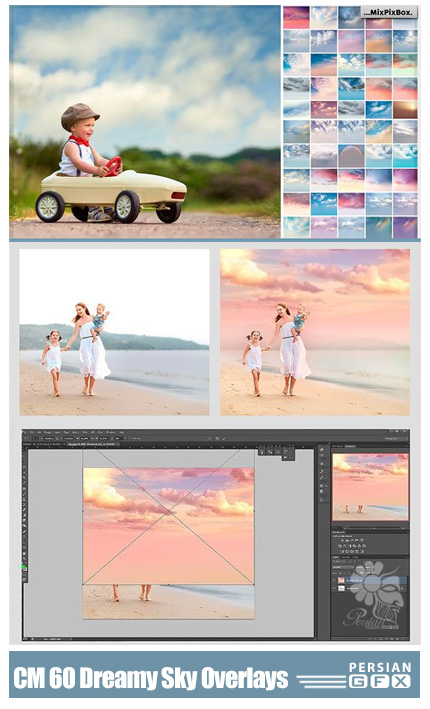
Task: Open the interpolation dropdown in options bar
Action: tap(119, 438)
